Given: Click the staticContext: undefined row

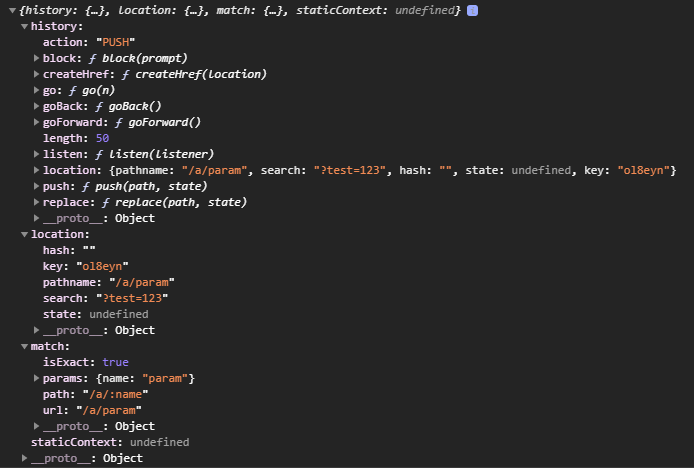Looking at the screenshot, I should point(110,442).
